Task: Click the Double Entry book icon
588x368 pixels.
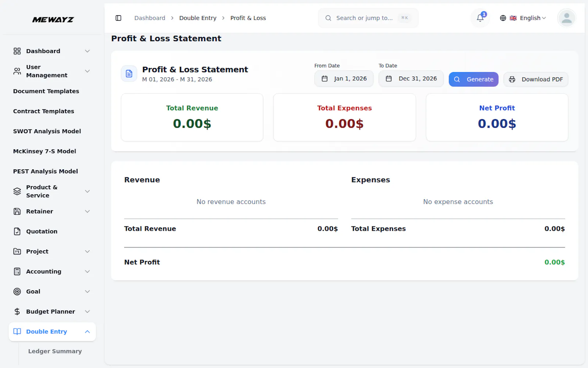Action: [x=17, y=332]
